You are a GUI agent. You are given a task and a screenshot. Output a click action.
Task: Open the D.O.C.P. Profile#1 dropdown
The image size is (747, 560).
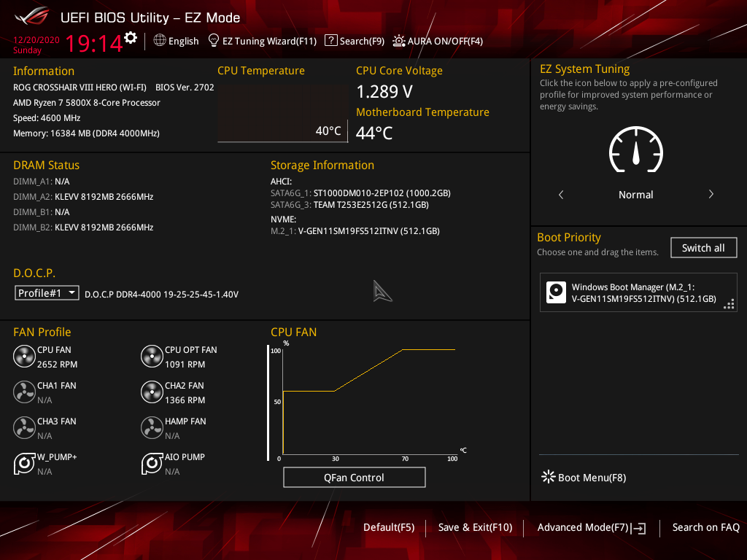click(46, 292)
